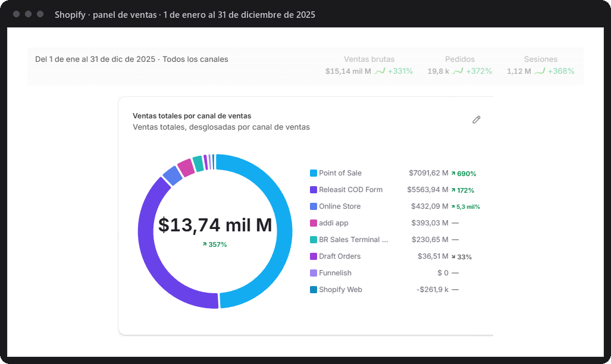This screenshot has width=611, height=364.
Task: Click the $15,14 mil M gross sales value
Action: tap(349, 71)
